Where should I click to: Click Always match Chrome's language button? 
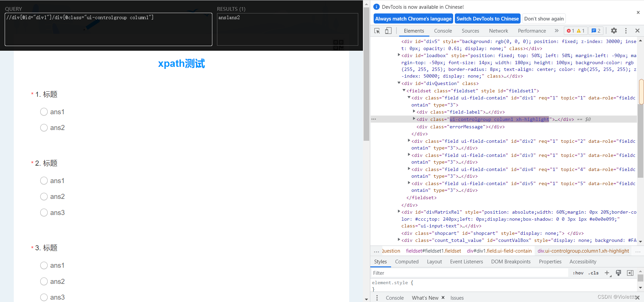(x=413, y=19)
